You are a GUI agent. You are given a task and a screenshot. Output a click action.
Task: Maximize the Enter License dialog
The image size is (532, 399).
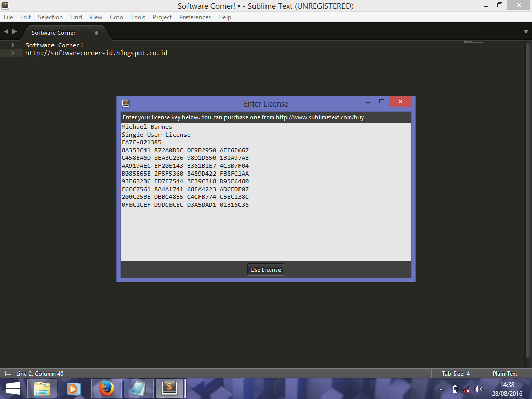[x=382, y=101]
